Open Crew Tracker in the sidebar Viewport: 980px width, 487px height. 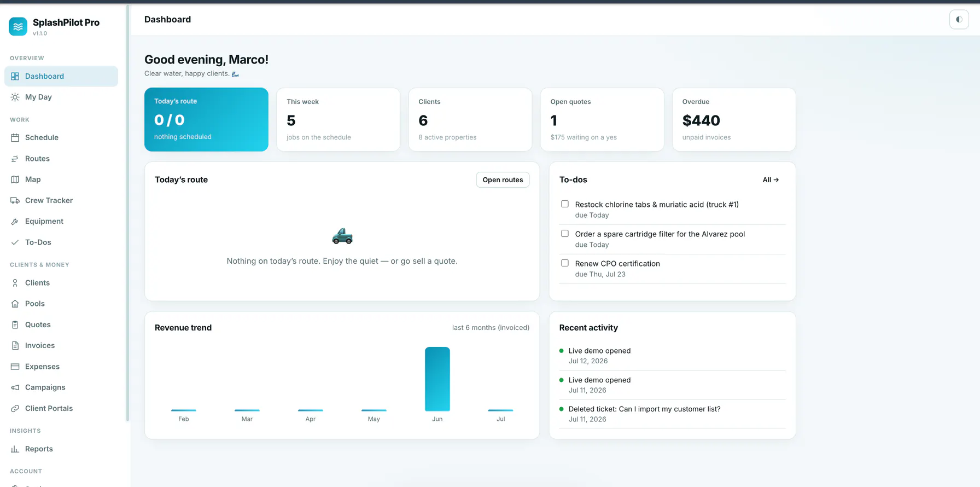(61, 200)
